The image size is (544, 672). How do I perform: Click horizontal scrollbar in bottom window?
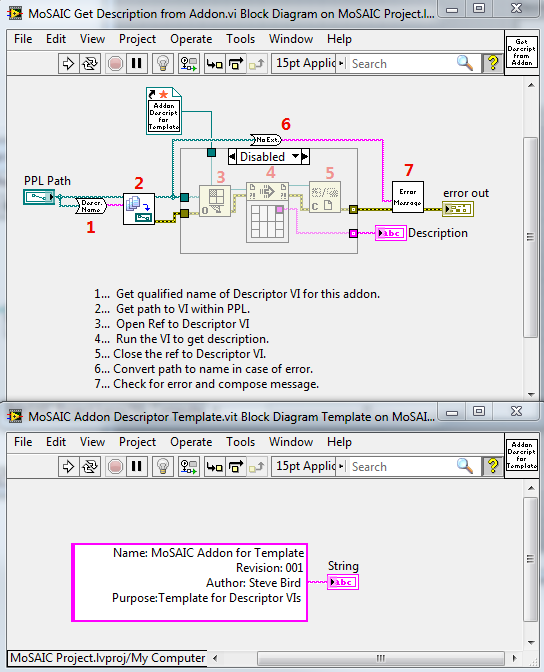[x=381, y=658]
